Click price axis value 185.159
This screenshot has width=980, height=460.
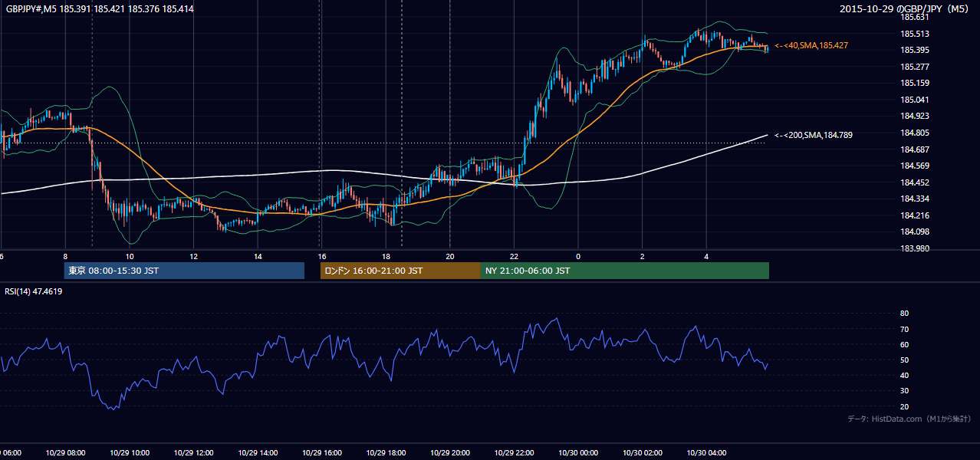(x=914, y=83)
